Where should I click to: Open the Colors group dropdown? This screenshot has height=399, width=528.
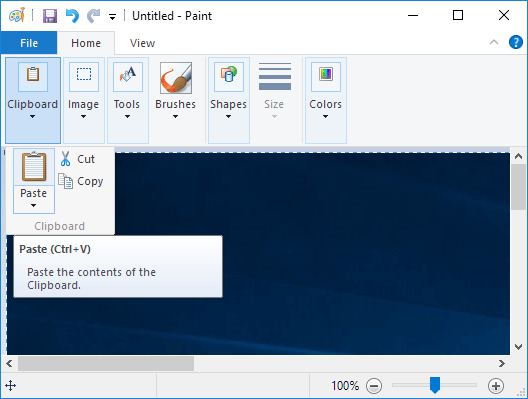[326, 100]
